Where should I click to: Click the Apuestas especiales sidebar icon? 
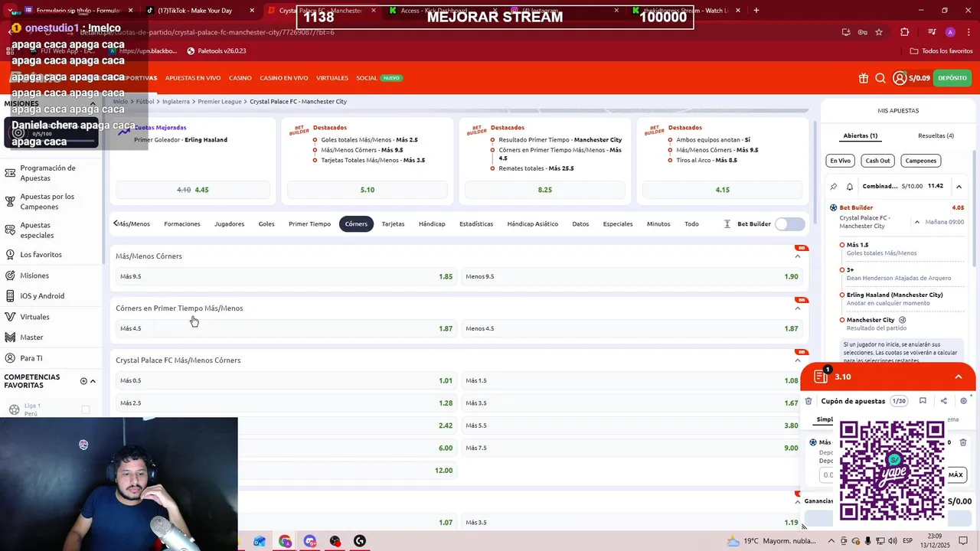[x=10, y=230]
